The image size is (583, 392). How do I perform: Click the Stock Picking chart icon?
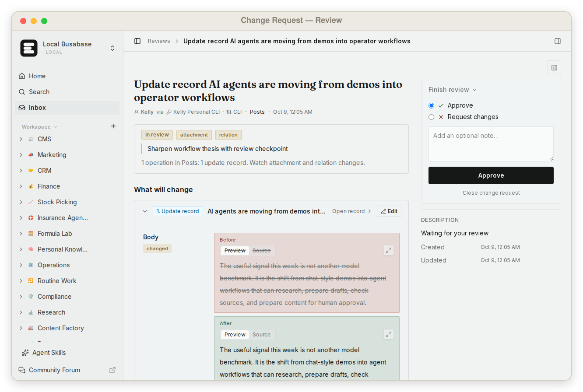coord(31,202)
